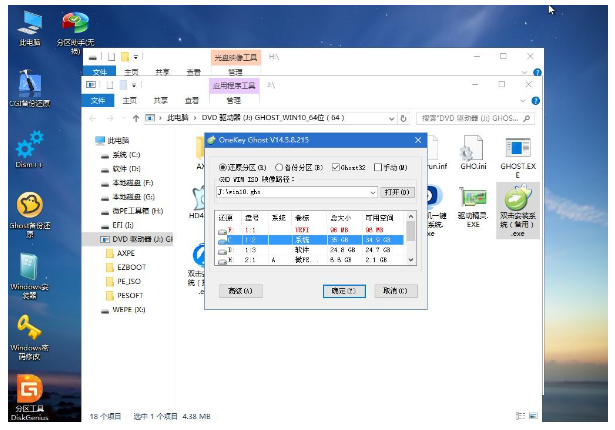The image size is (615, 430).
Task: Open the PE_ISO folder in tree
Action: coord(124,281)
